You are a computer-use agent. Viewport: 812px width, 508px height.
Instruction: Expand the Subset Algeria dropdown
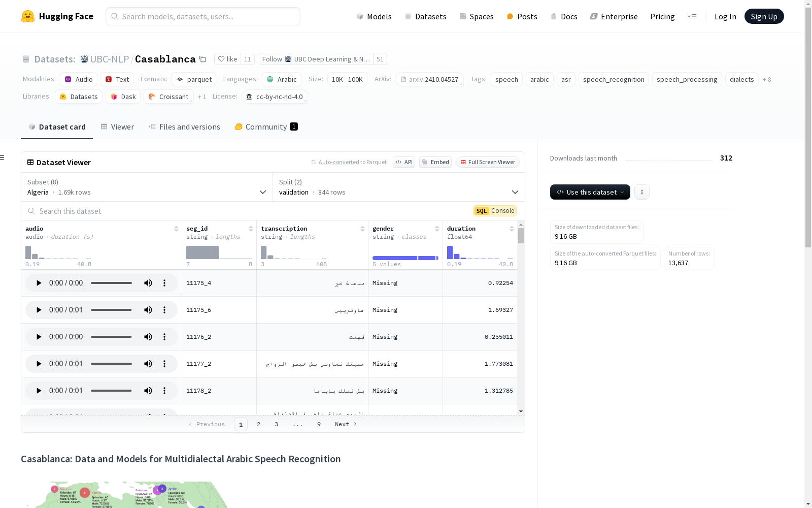point(147,187)
